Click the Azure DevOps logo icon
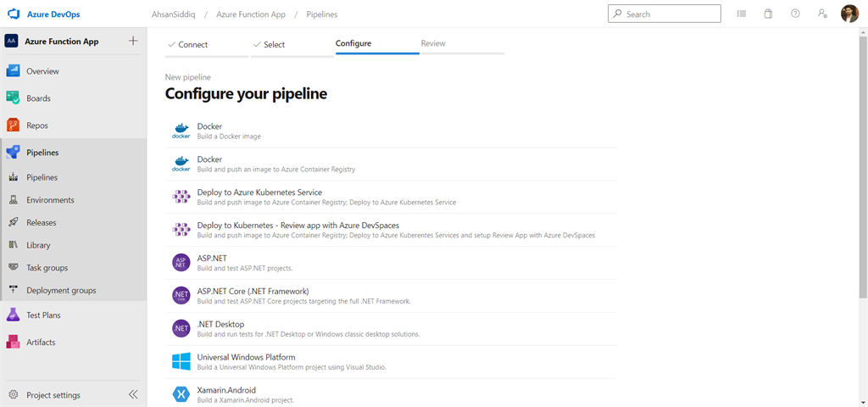 coord(14,14)
